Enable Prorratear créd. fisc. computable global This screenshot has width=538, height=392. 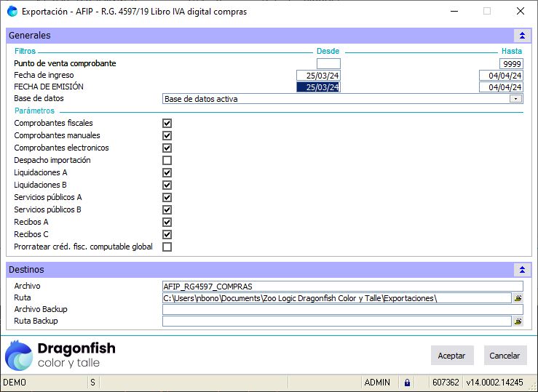tap(167, 247)
